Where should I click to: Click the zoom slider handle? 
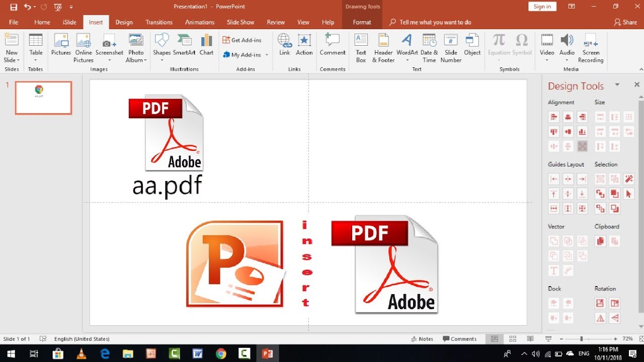coord(581,339)
